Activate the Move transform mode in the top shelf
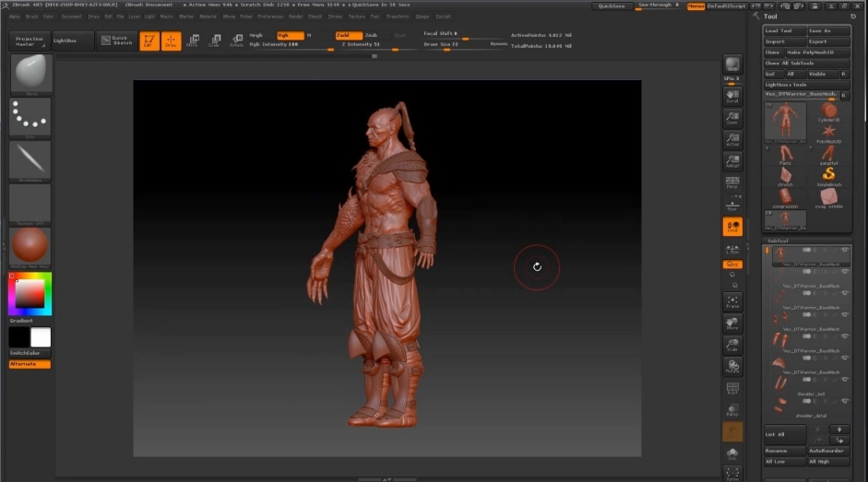868x482 pixels. 193,40
